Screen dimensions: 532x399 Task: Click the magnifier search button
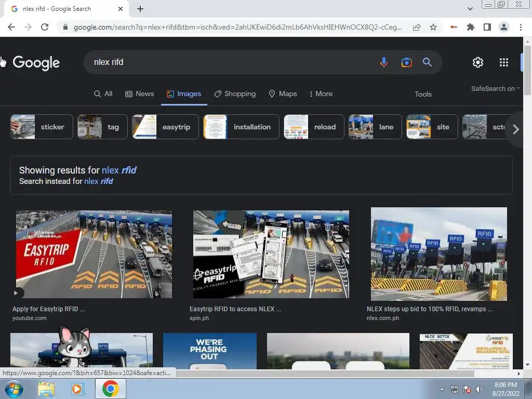(427, 62)
